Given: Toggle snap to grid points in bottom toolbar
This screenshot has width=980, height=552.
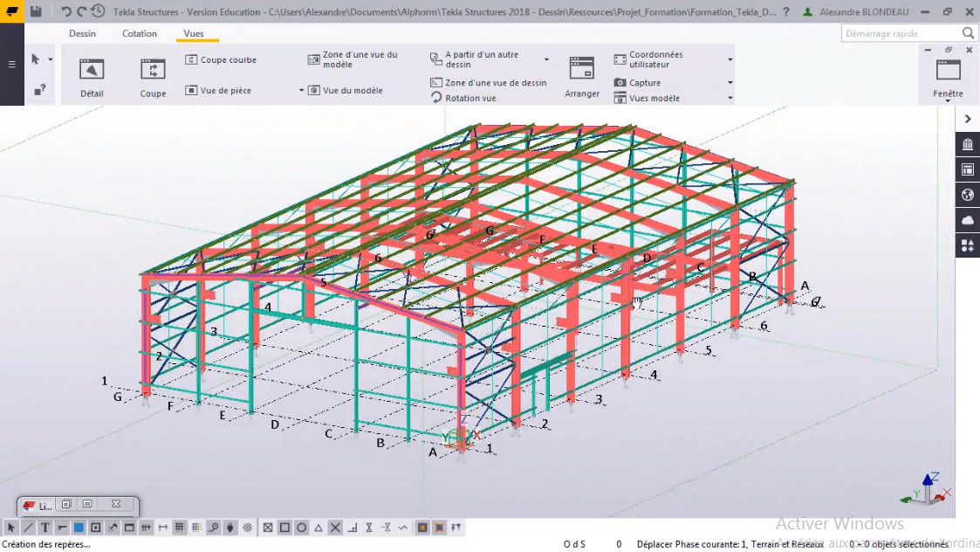Looking at the screenshot, I should coord(182,527).
